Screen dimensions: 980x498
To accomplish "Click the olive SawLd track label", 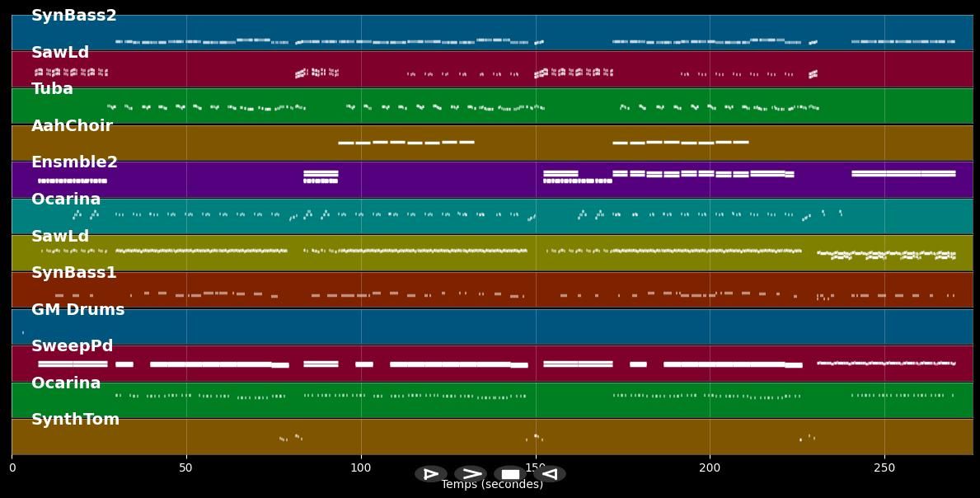I will (60, 237).
